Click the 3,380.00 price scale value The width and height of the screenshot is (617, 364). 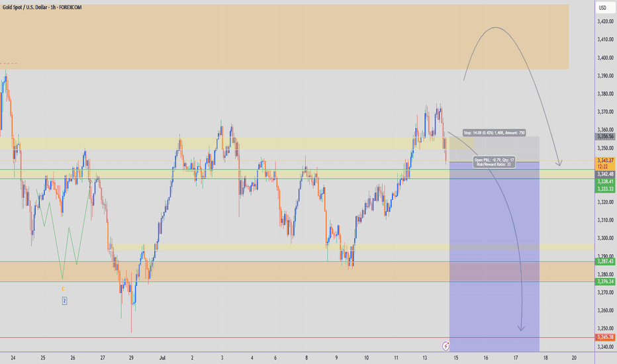point(606,94)
